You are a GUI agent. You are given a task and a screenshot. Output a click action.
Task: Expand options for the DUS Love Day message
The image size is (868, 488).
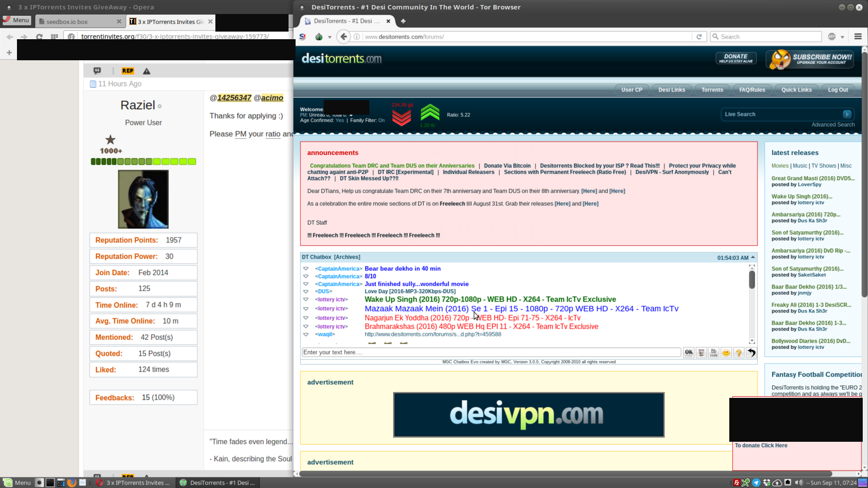pyautogui.click(x=306, y=291)
